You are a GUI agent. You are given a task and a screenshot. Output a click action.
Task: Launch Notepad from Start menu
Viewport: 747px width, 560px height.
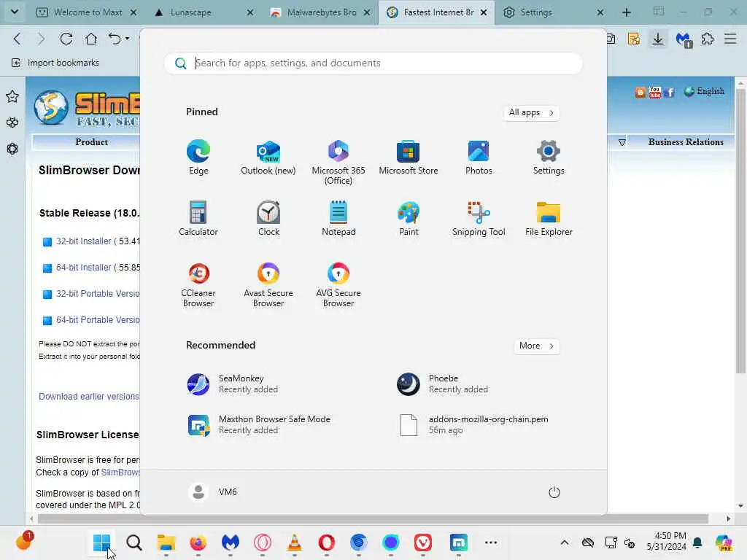pos(338,219)
